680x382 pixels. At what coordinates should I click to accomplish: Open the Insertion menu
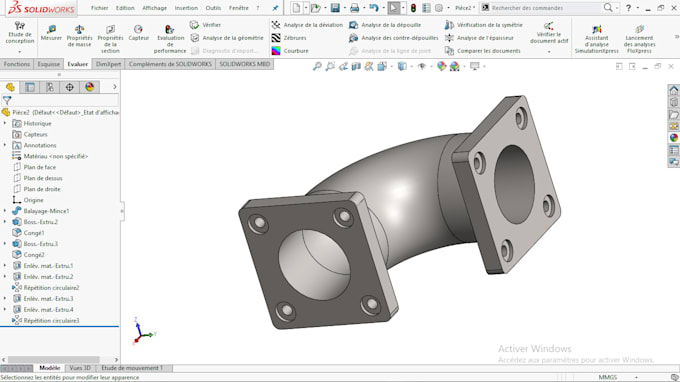point(186,8)
